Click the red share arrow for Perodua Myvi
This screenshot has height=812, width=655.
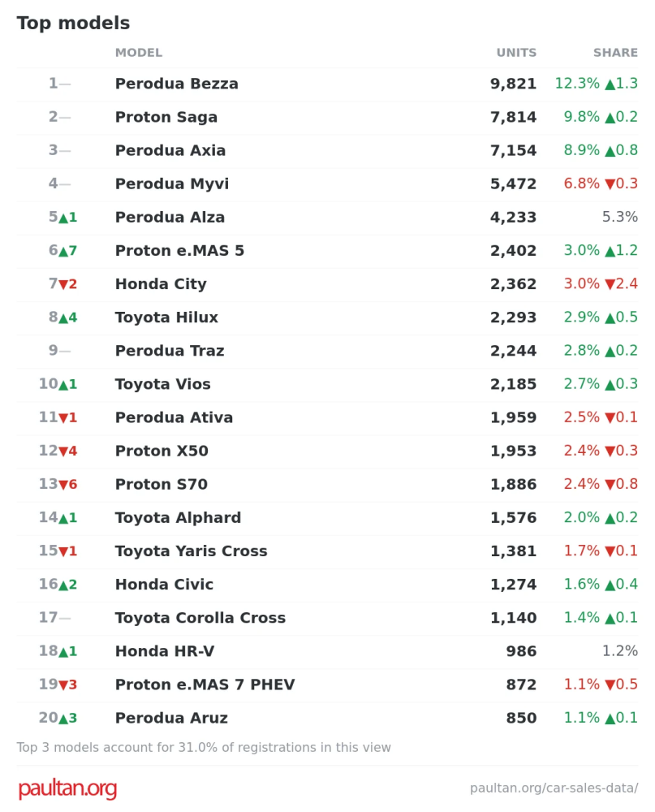point(610,184)
